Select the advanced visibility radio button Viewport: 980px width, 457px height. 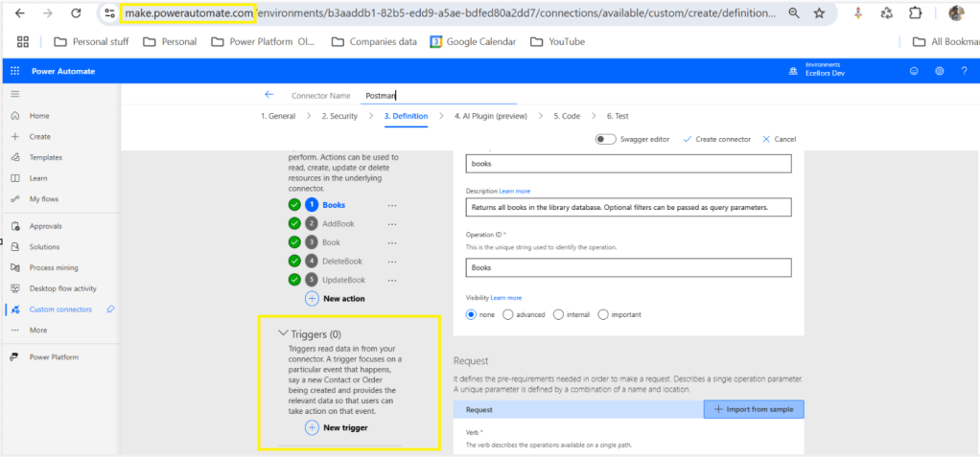pos(508,314)
